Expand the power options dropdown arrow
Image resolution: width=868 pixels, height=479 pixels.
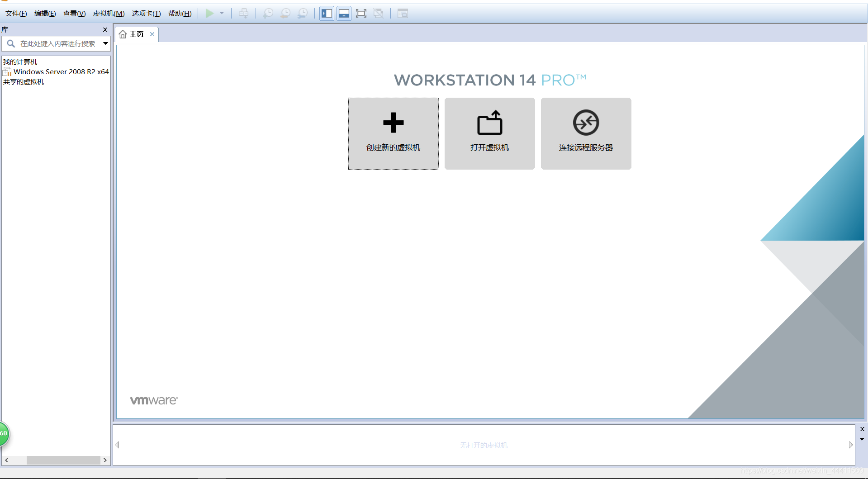click(x=222, y=13)
